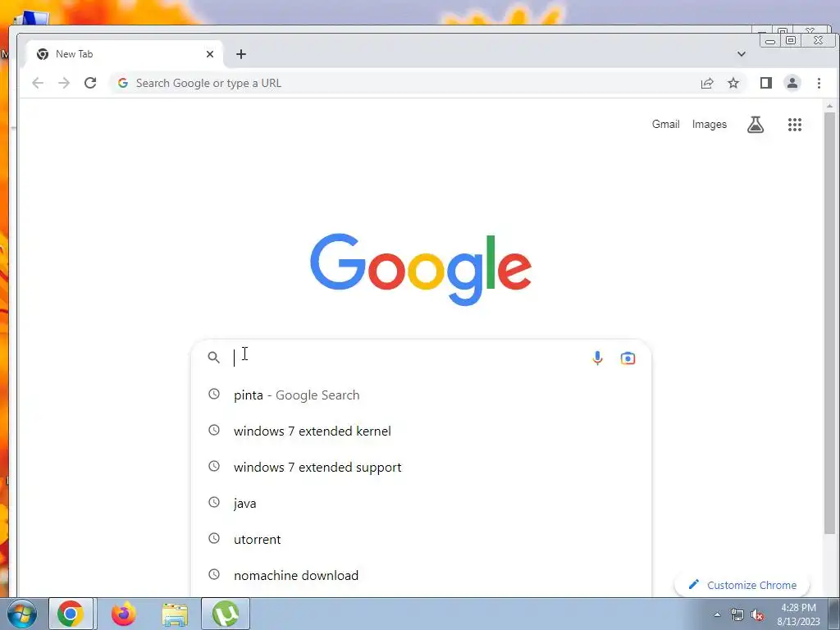Open Search Labs flask icon
The width and height of the screenshot is (840, 630).
756,125
